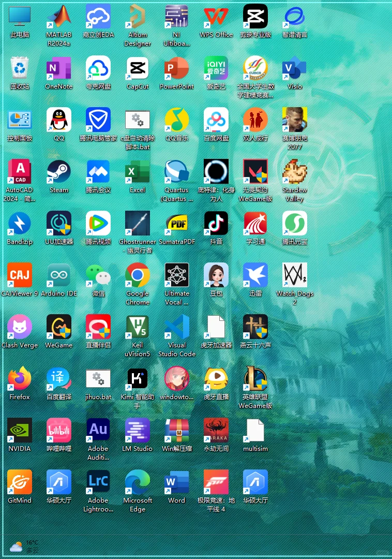This screenshot has height=559, width=392.
Task: Select the Arduino IDE shortcut
Action: click(59, 275)
